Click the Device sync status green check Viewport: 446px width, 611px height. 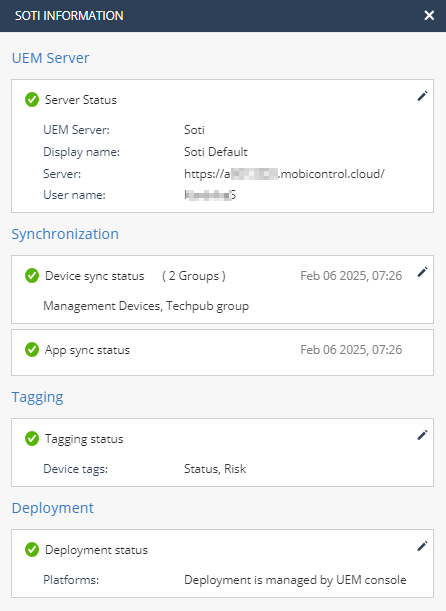coord(32,276)
